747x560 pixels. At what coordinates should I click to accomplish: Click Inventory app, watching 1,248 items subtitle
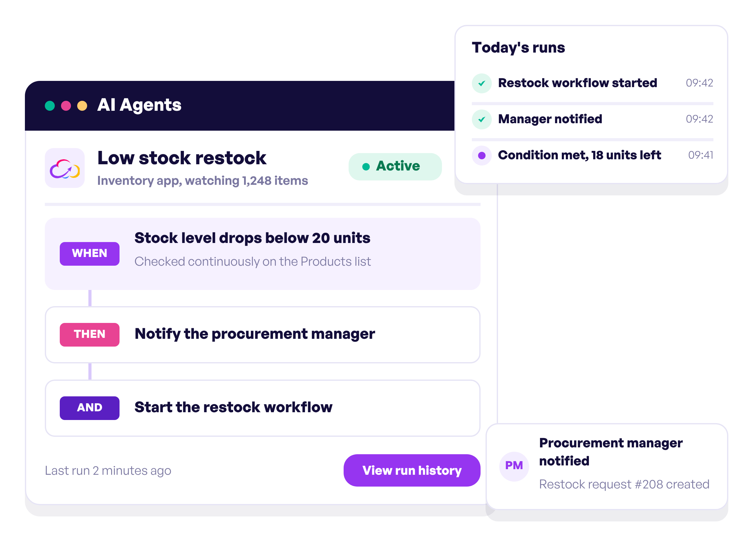click(203, 181)
